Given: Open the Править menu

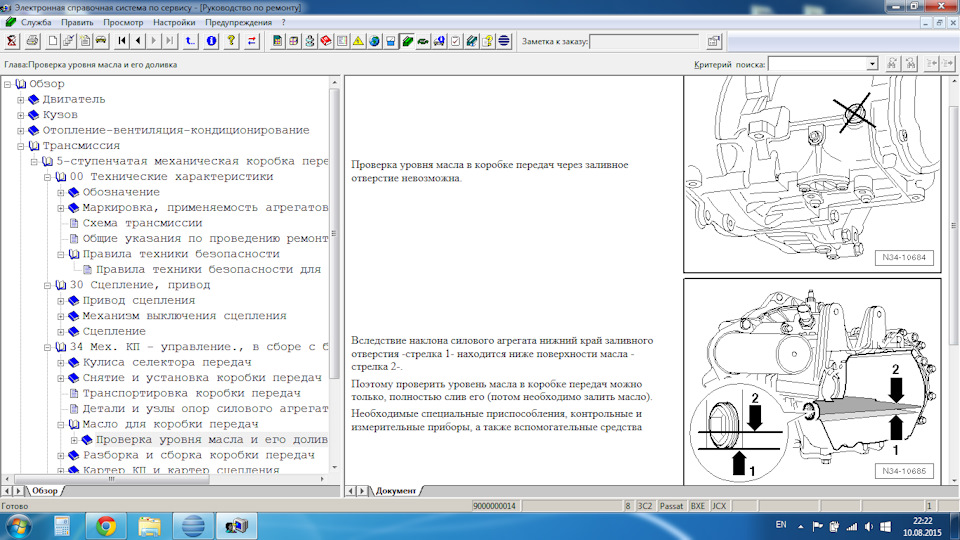Looking at the screenshot, I should [77, 22].
